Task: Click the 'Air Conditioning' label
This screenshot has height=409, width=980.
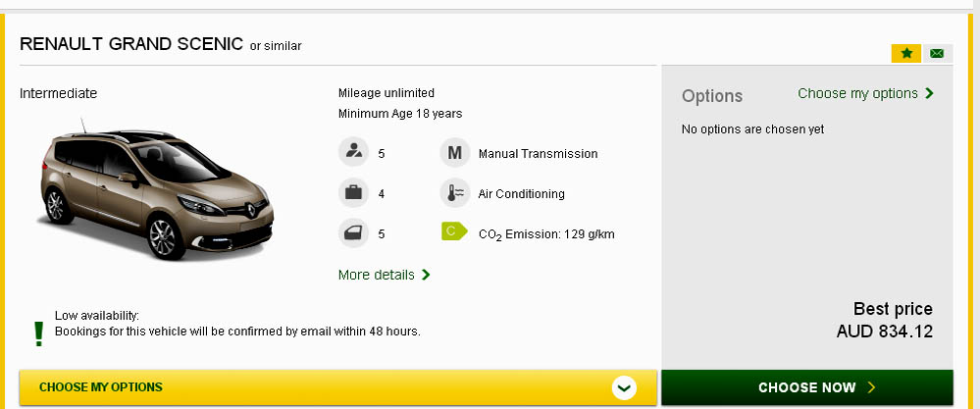Action: (521, 193)
